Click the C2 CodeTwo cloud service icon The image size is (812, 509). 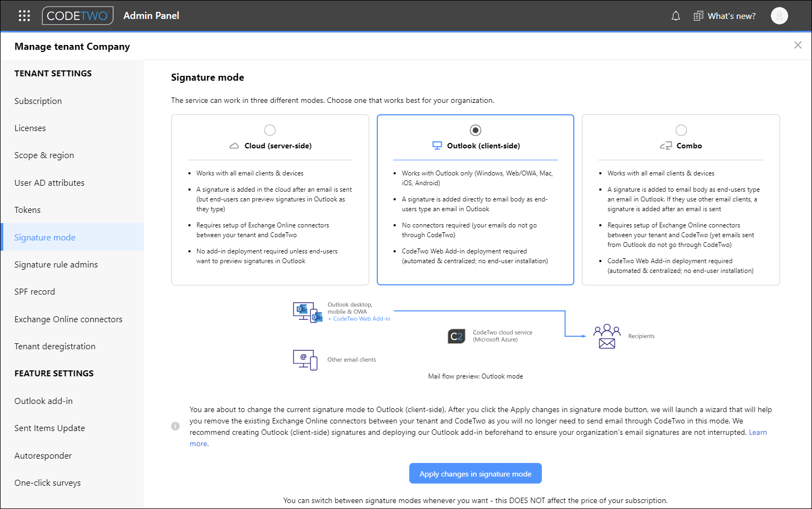tap(456, 336)
